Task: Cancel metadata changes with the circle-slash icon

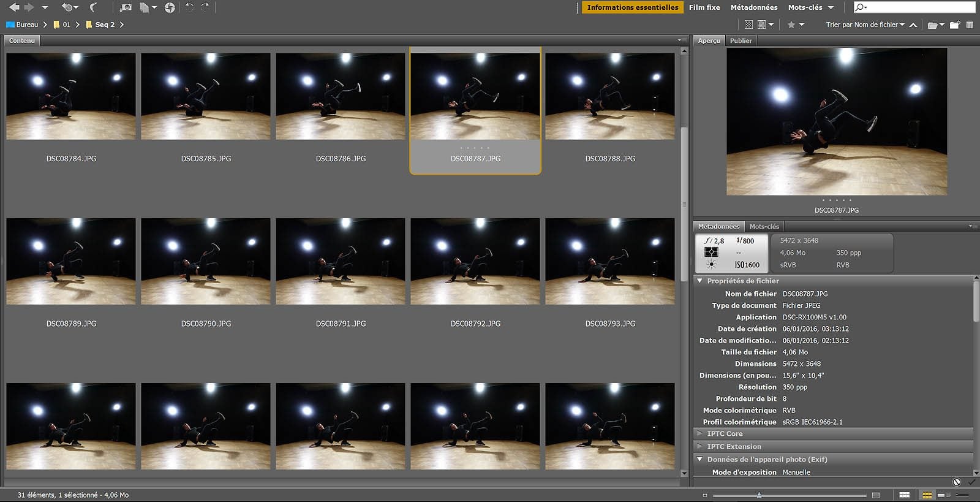Action: (x=957, y=482)
